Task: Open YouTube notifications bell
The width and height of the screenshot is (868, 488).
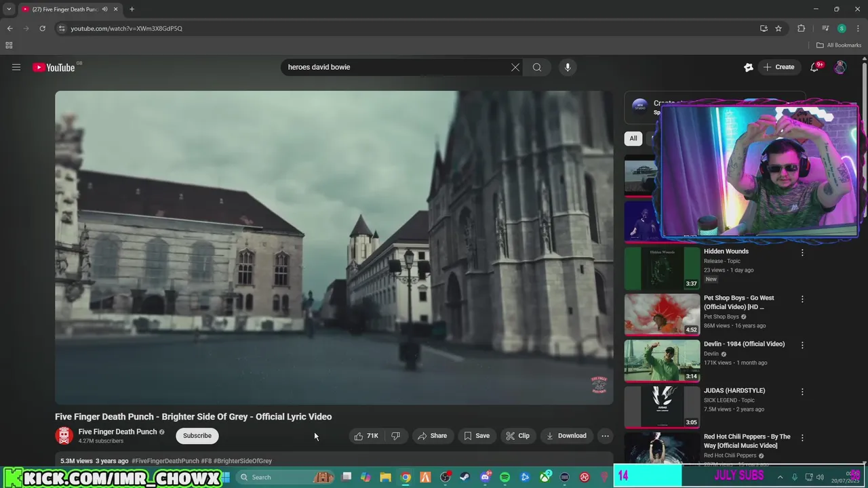Action: click(814, 67)
